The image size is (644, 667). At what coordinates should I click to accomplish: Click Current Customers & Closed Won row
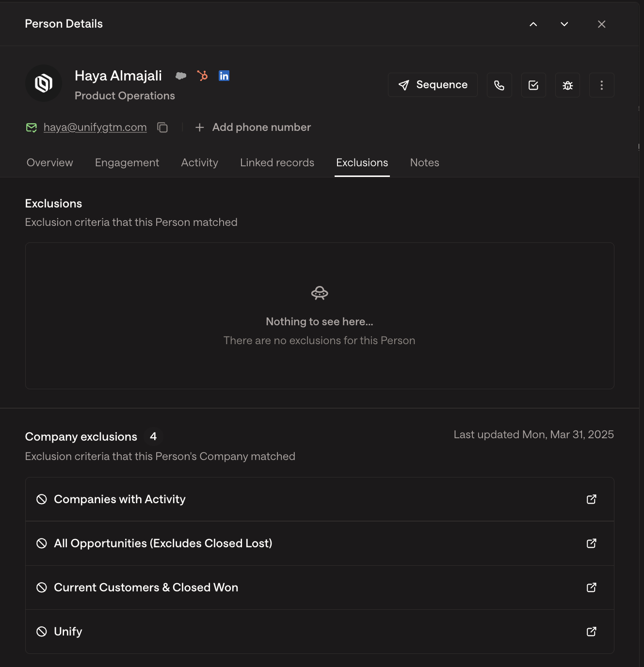pos(320,588)
